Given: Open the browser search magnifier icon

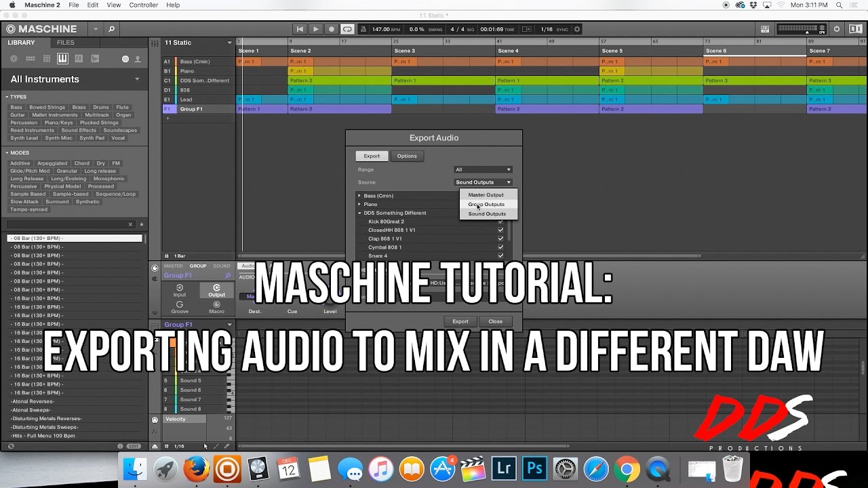Looking at the screenshot, I should click(x=111, y=29).
